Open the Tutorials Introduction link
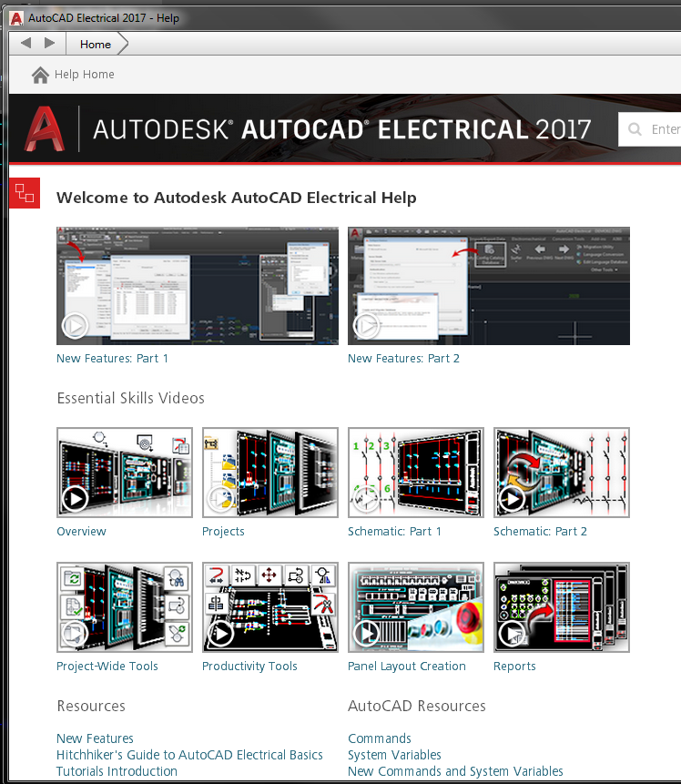Image resolution: width=681 pixels, height=784 pixels. click(x=117, y=771)
